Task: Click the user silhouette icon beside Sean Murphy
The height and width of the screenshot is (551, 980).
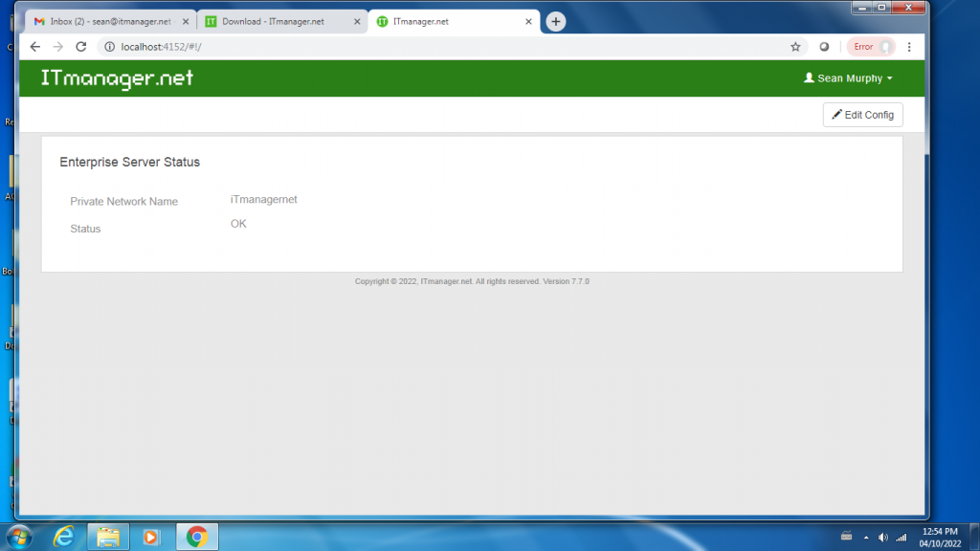Action: (809, 78)
